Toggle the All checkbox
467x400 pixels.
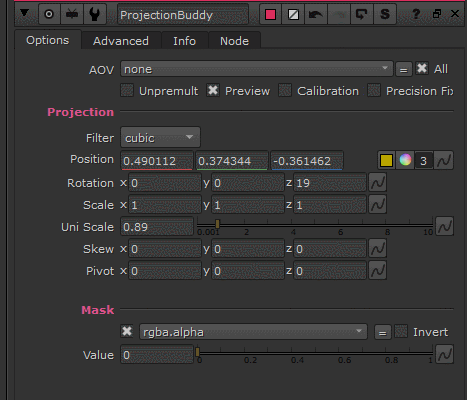[x=422, y=69]
